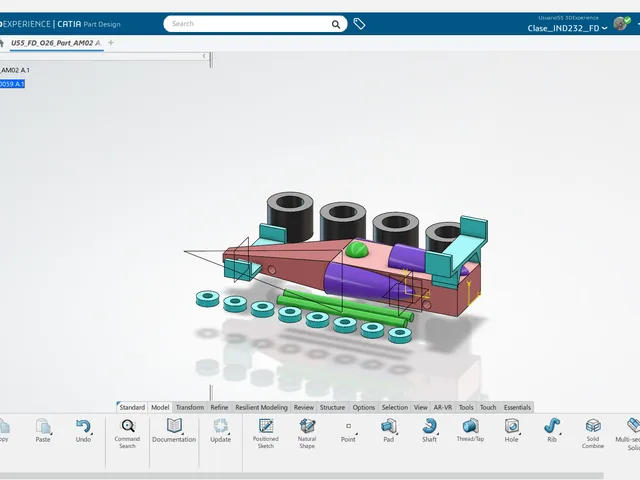The width and height of the screenshot is (640, 480).
Task: Click the Hole tool icon
Action: pos(511,427)
